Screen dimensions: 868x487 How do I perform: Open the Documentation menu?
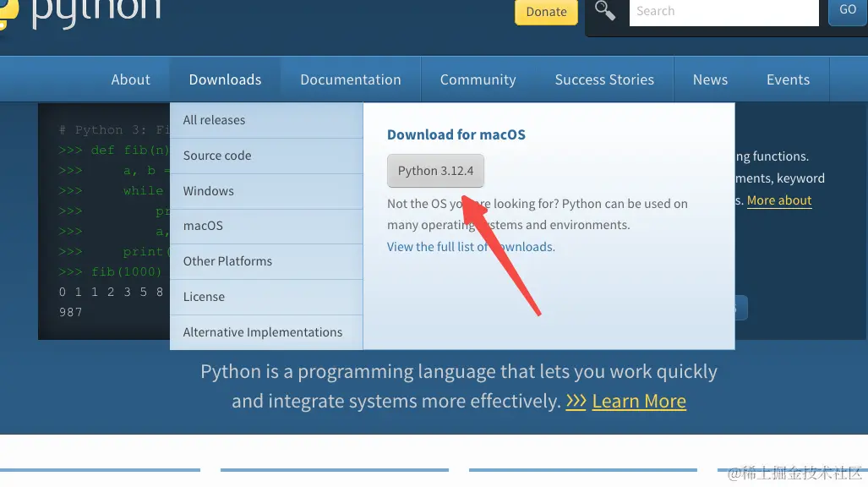(x=350, y=79)
